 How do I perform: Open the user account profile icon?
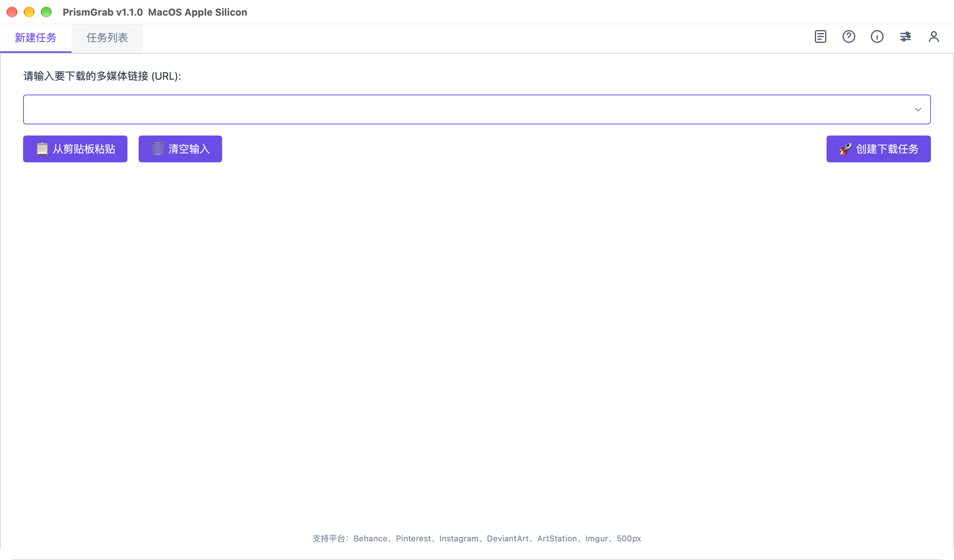(x=934, y=37)
